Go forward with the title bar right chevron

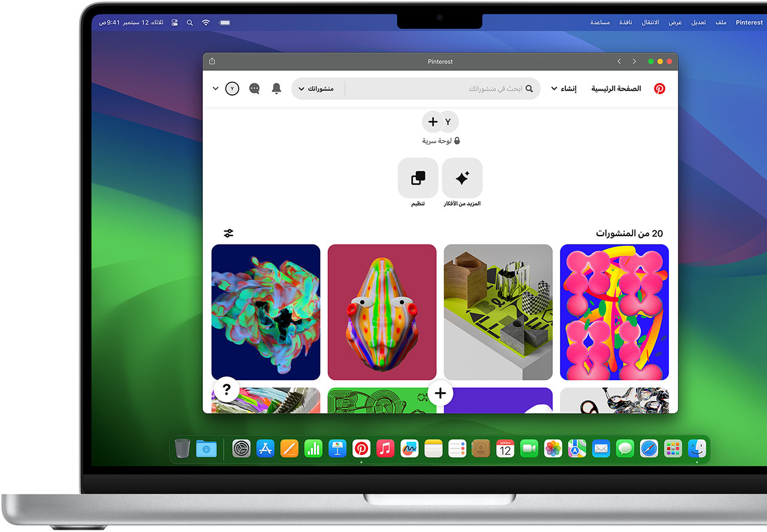coord(634,62)
